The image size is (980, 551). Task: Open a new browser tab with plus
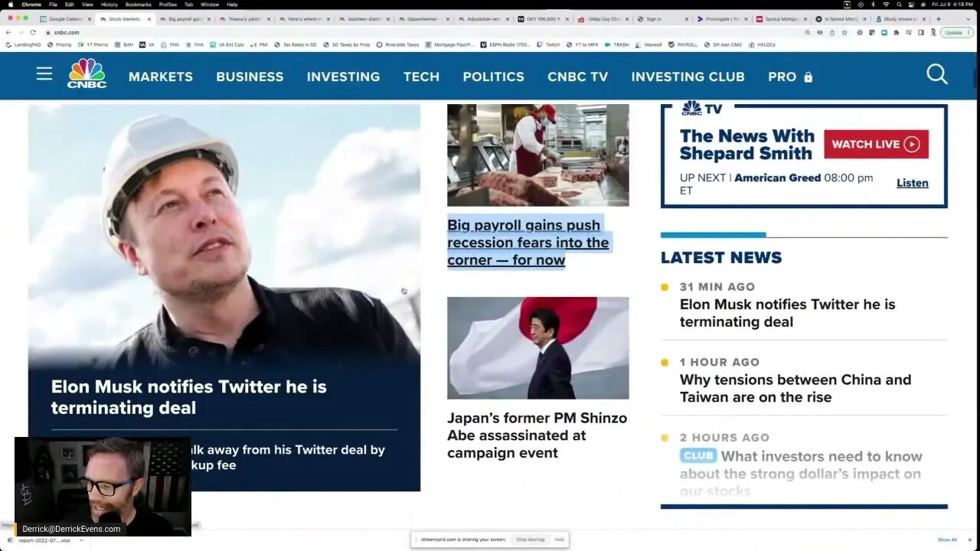point(939,18)
